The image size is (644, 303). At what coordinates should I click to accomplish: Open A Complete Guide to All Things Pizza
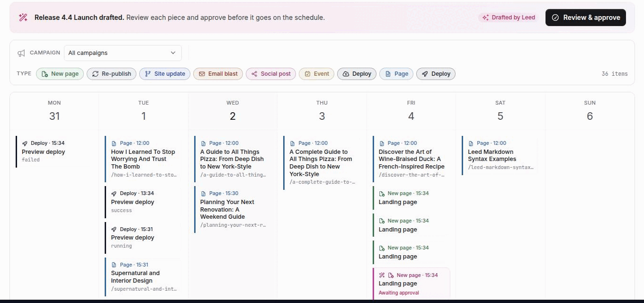click(x=322, y=163)
